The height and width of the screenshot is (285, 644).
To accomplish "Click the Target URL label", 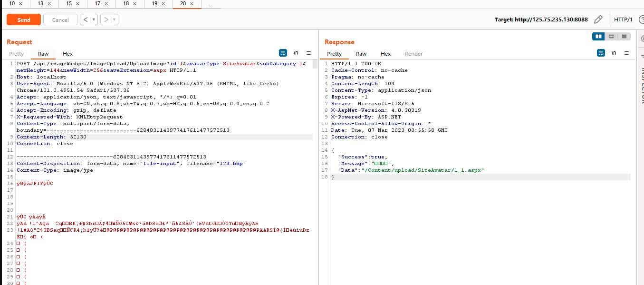I will point(541,20).
